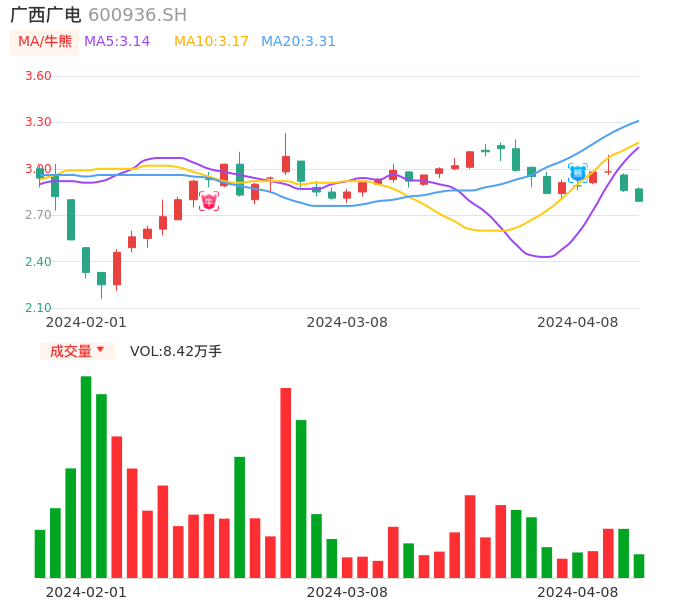Screen dimensions: 686x606
Task: Click the 2.10 price axis label
Action: click(38, 308)
